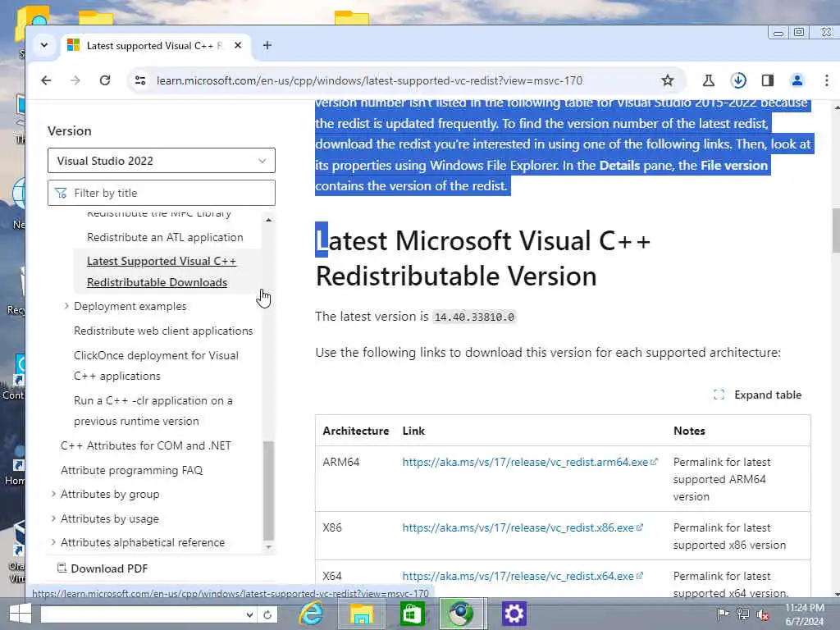
Task: Reload the page with the refresh icon
Action: (105, 80)
